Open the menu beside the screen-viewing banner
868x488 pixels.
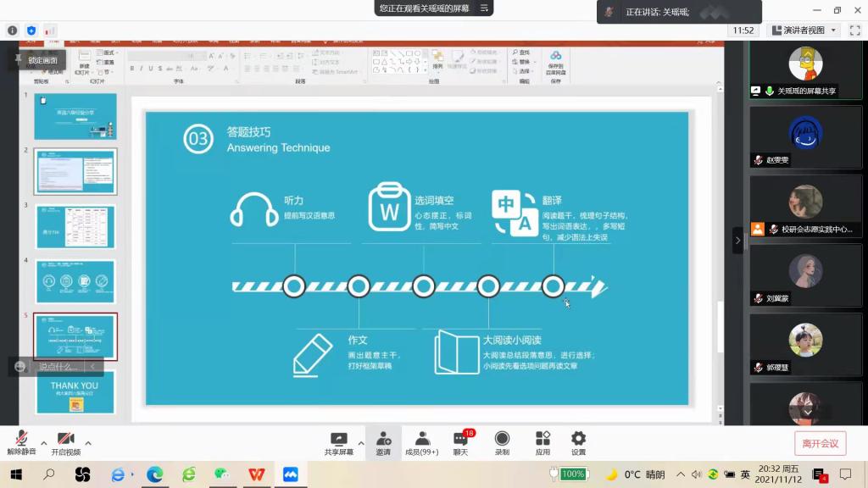(484, 8)
